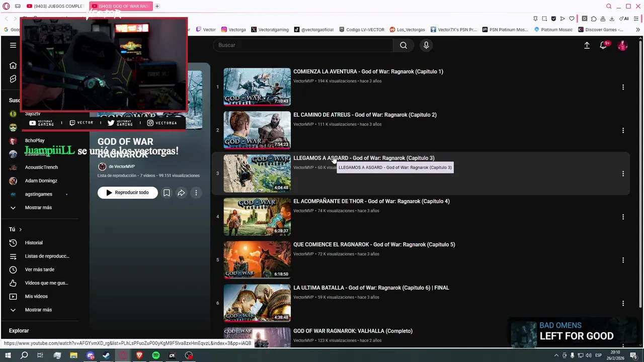This screenshot has height=362, width=644.
Task: Open options menu for Capitulo 3 video
Action: point(623,173)
